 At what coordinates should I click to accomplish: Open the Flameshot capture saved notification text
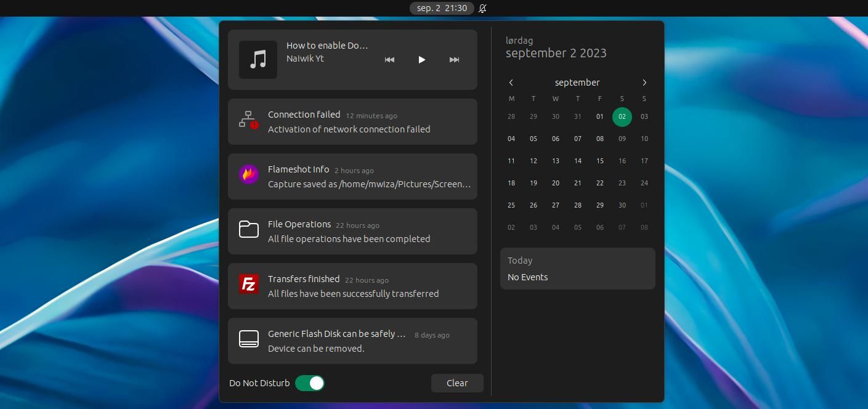[x=368, y=184]
